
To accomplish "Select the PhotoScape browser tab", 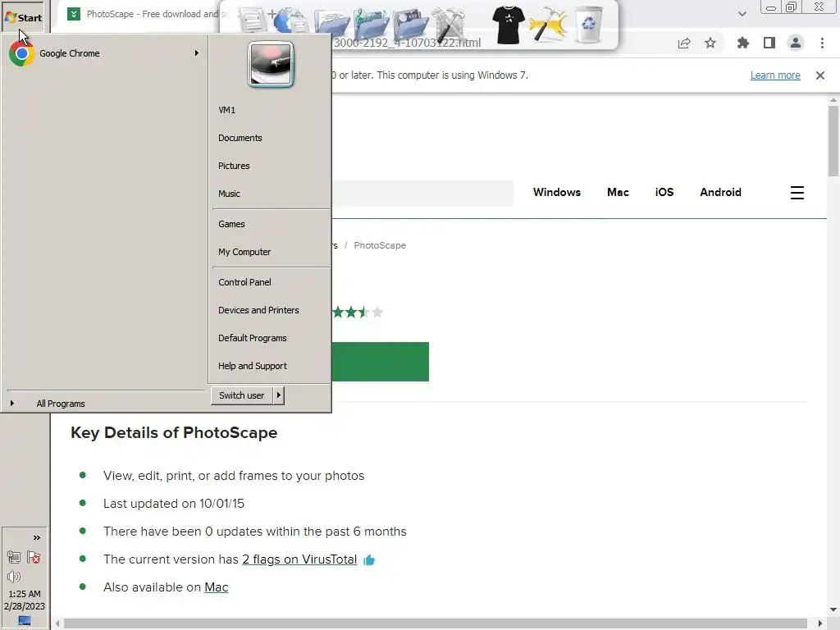I will (x=144, y=14).
